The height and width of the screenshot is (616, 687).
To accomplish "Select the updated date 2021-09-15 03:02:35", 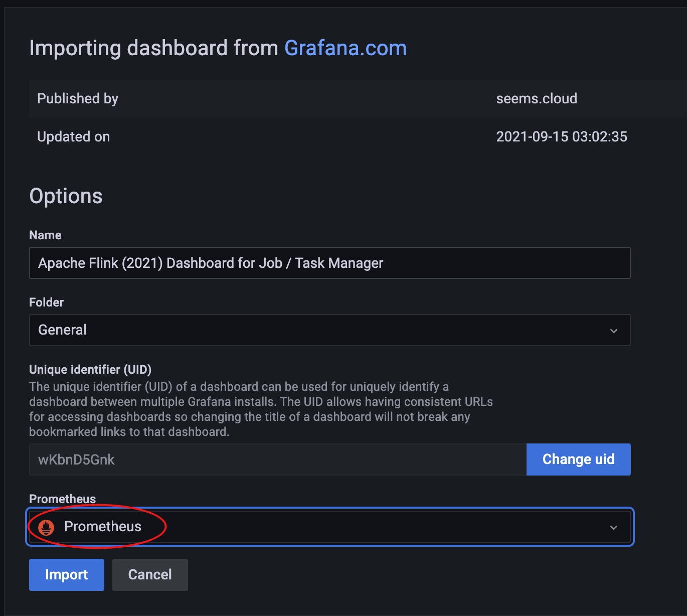I will tap(562, 136).
